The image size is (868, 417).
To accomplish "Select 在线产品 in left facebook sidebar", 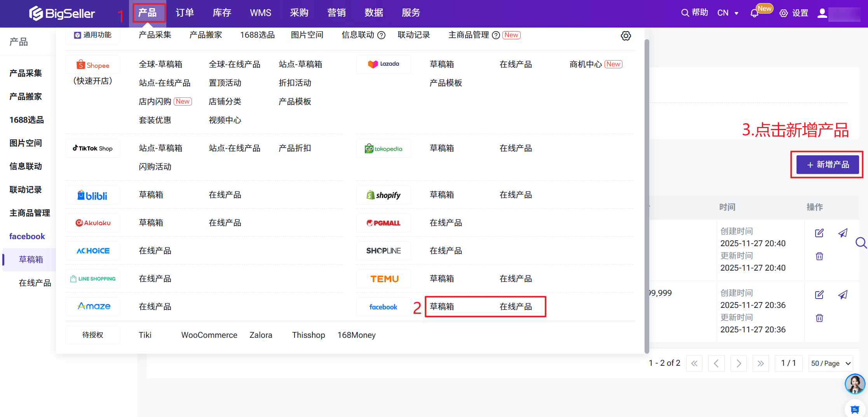I will click(x=35, y=283).
